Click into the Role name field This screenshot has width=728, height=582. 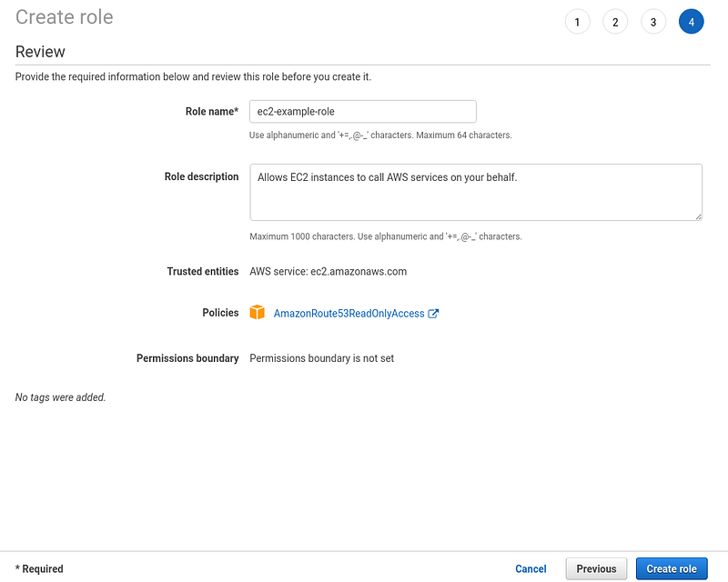(362, 111)
